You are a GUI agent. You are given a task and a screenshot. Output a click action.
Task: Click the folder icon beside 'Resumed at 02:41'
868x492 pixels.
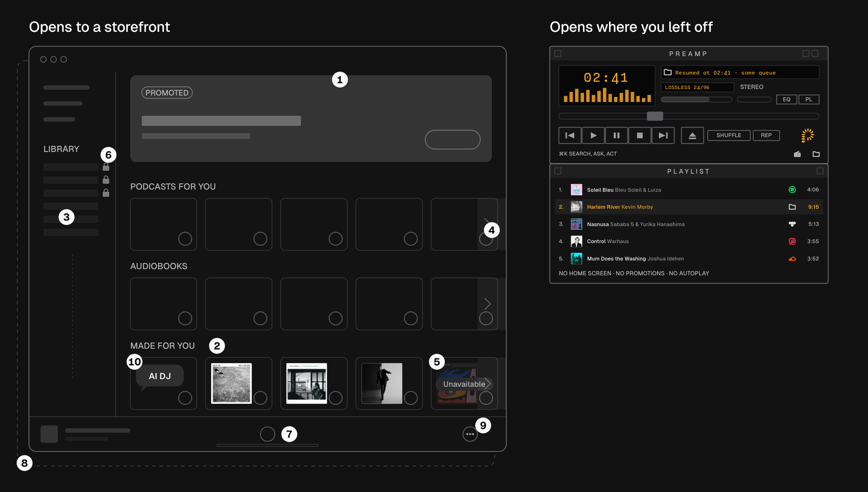(x=668, y=72)
